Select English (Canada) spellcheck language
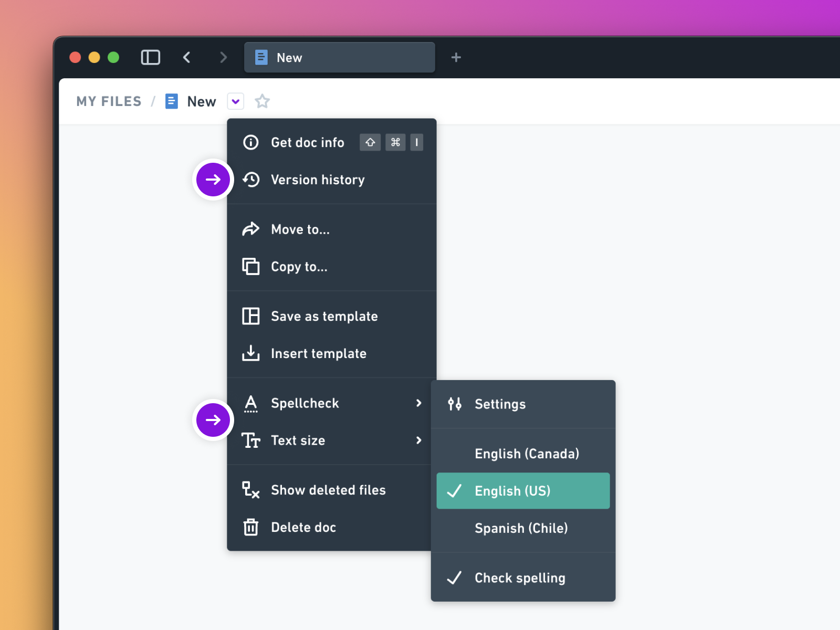This screenshot has width=840, height=630. [527, 454]
